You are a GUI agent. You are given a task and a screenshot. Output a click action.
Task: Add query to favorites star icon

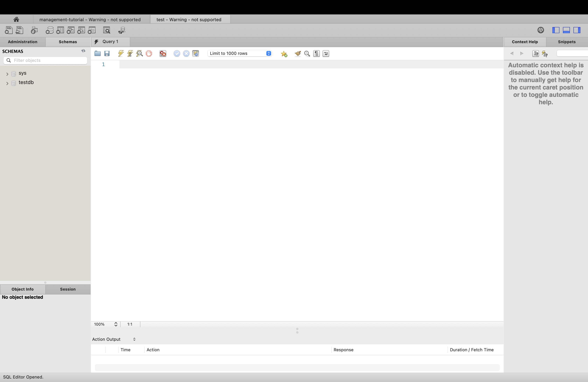point(284,54)
